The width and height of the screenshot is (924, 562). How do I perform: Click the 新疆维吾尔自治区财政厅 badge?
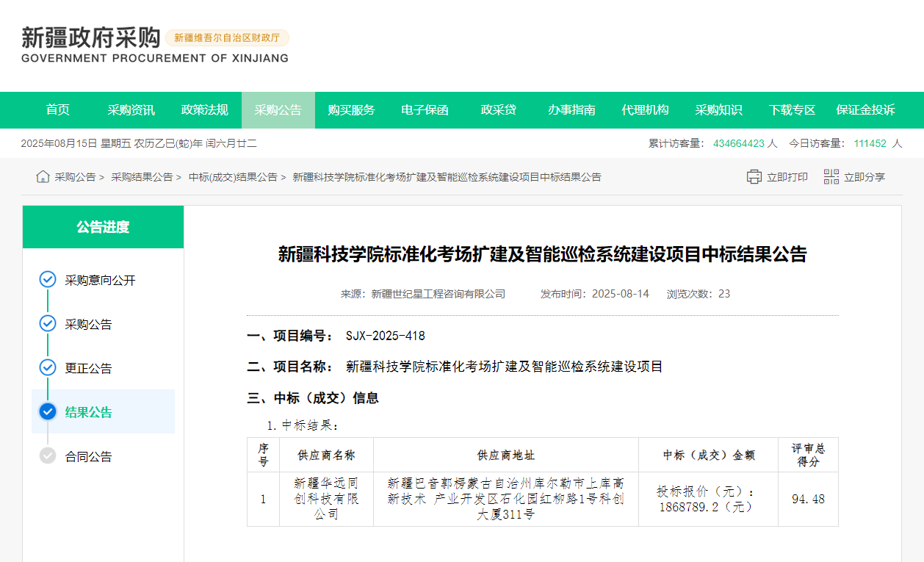pos(227,37)
